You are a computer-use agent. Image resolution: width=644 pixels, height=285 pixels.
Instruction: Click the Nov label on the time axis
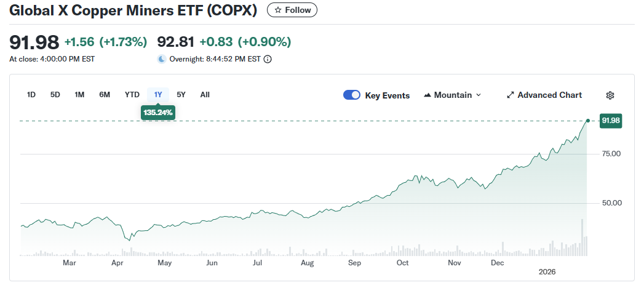(x=455, y=263)
